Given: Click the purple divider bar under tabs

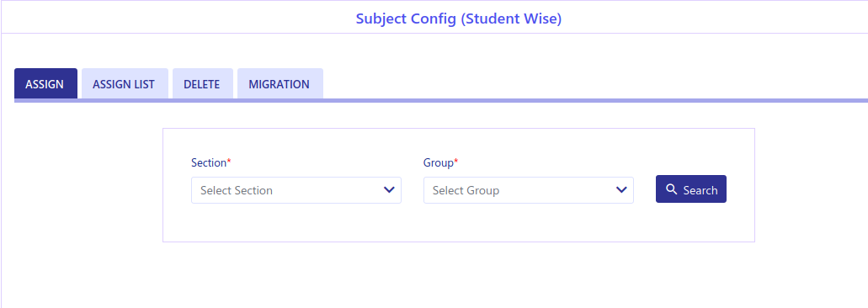Looking at the screenshot, I should [441, 101].
